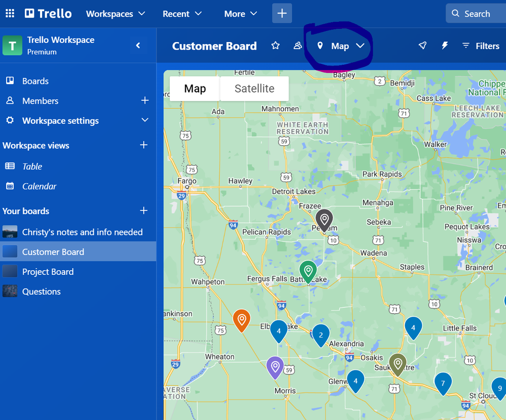Open the cluster marker labeled 2
The width and height of the screenshot is (506, 420).
tap(321, 335)
